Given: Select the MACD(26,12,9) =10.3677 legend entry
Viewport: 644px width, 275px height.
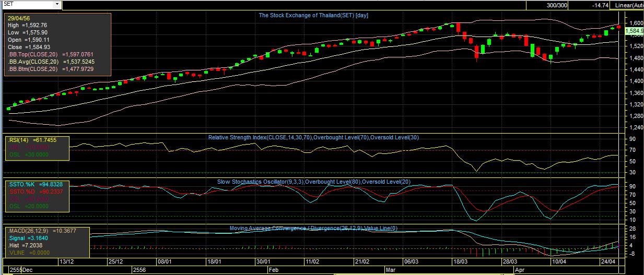Looking at the screenshot, I should coord(41,231).
